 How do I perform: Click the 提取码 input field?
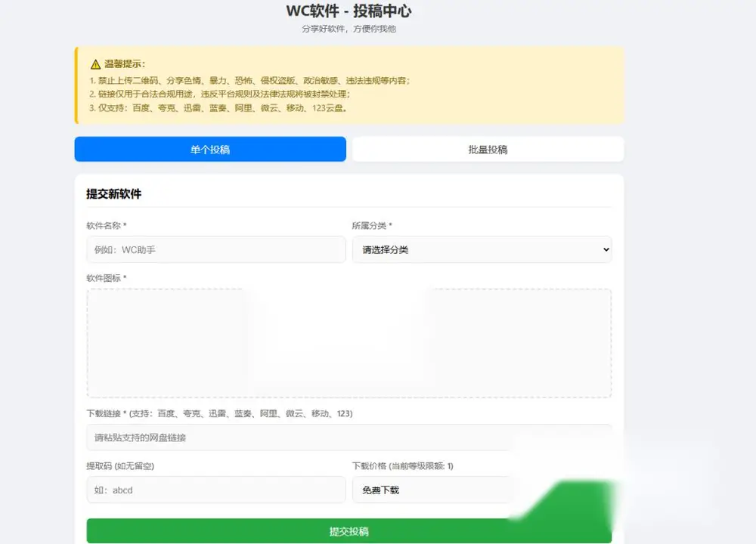click(x=216, y=490)
